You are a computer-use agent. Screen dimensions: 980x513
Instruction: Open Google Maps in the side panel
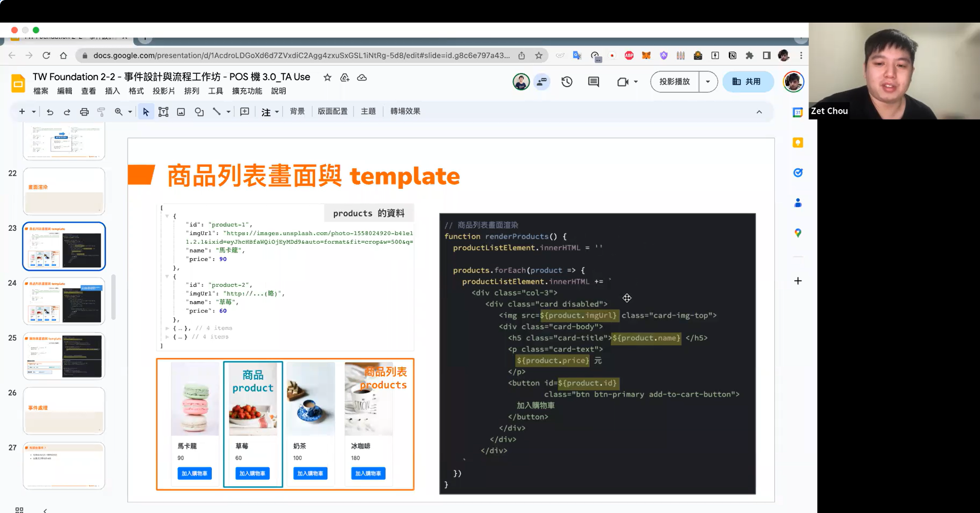point(797,233)
